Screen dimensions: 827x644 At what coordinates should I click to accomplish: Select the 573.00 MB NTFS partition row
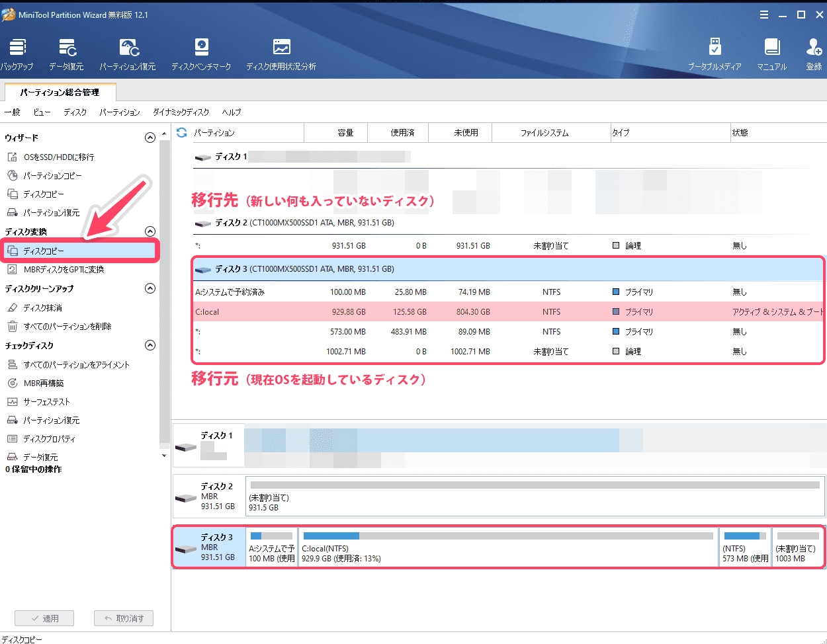pos(509,331)
